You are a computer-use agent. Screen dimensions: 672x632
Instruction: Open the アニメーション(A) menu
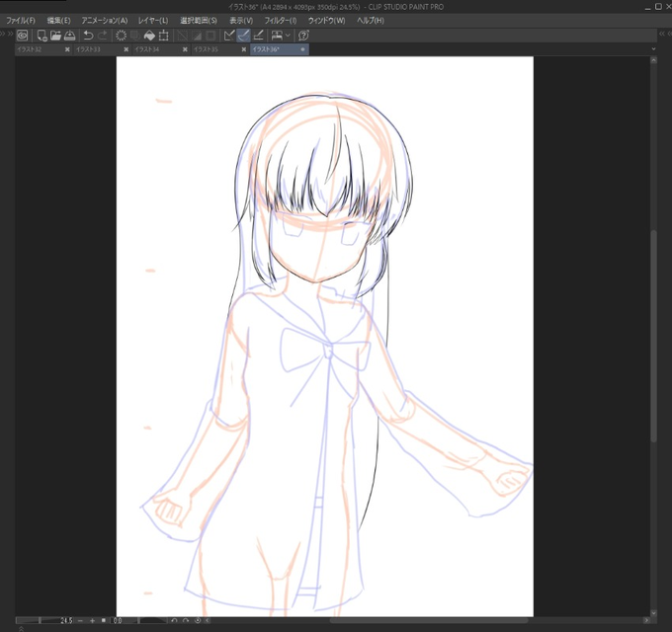click(105, 21)
